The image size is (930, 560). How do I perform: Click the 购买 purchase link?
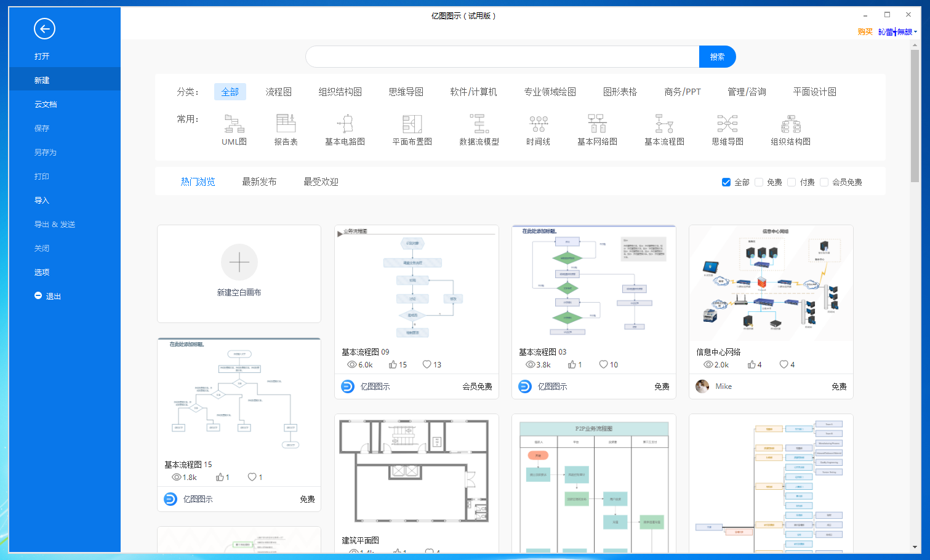tap(865, 32)
